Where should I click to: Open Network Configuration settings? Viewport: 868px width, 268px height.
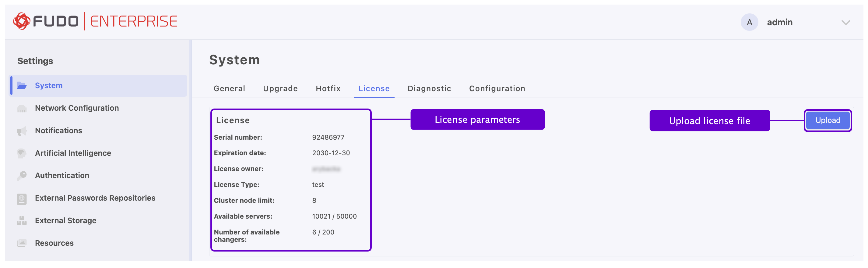point(77,108)
